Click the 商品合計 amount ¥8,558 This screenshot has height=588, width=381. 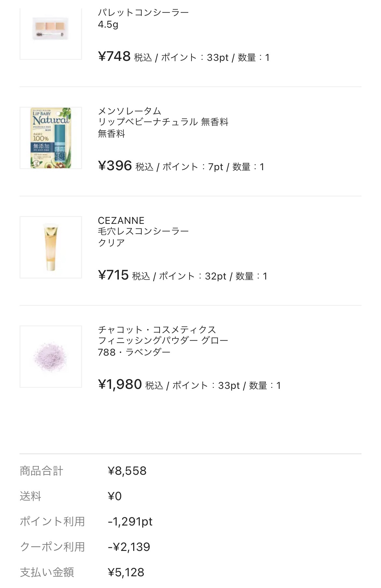(127, 471)
